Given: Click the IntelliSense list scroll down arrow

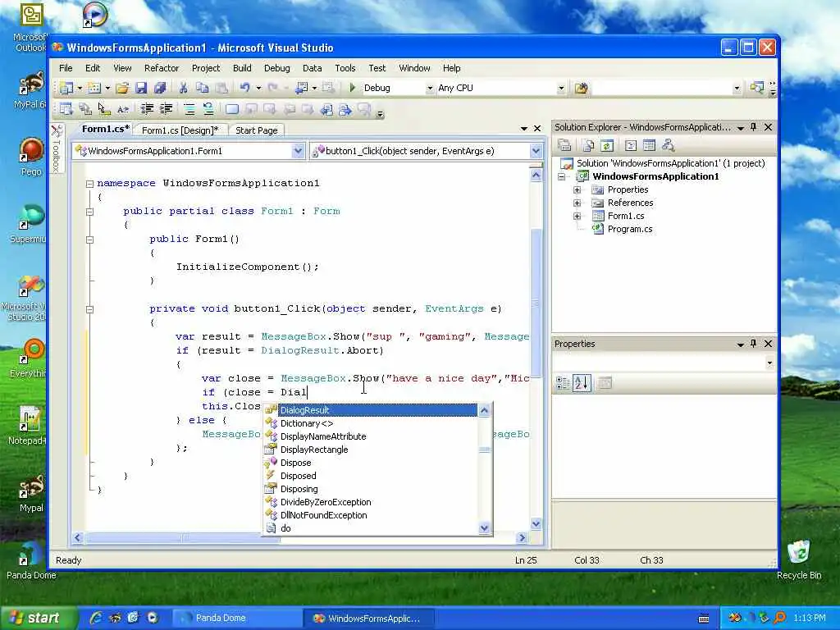Looking at the screenshot, I should 484,528.
